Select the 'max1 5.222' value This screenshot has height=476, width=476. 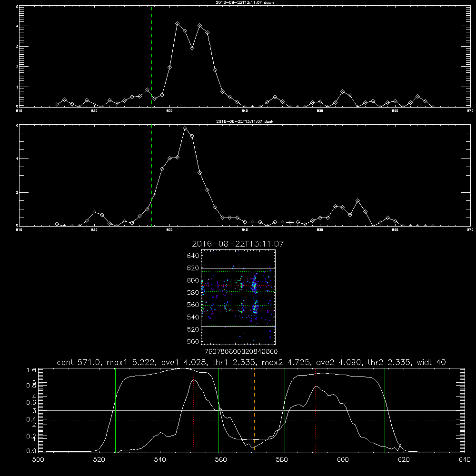pyautogui.click(x=131, y=362)
